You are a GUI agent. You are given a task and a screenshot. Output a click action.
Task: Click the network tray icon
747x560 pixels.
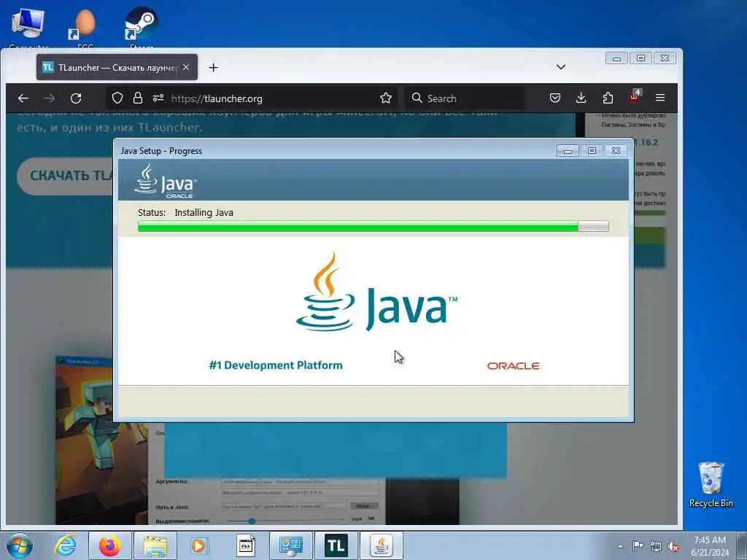click(656, 546)
